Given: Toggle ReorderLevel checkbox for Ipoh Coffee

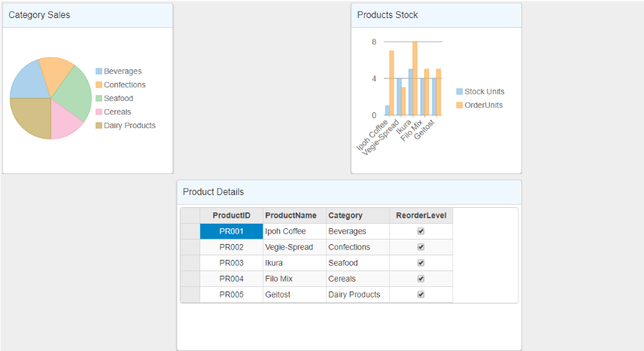Looking at the screenshot, I should click(421, 231).
